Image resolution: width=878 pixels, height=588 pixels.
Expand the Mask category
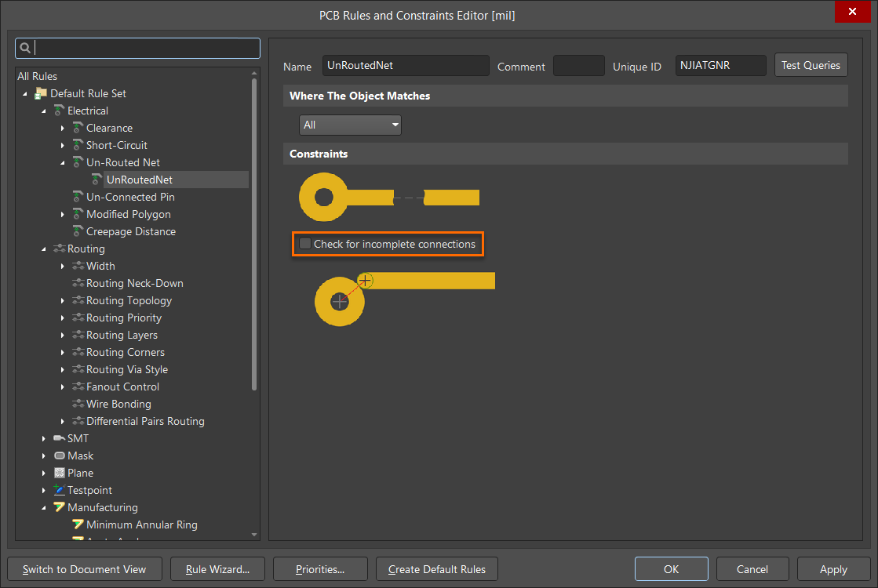click(x=44, y=456)
